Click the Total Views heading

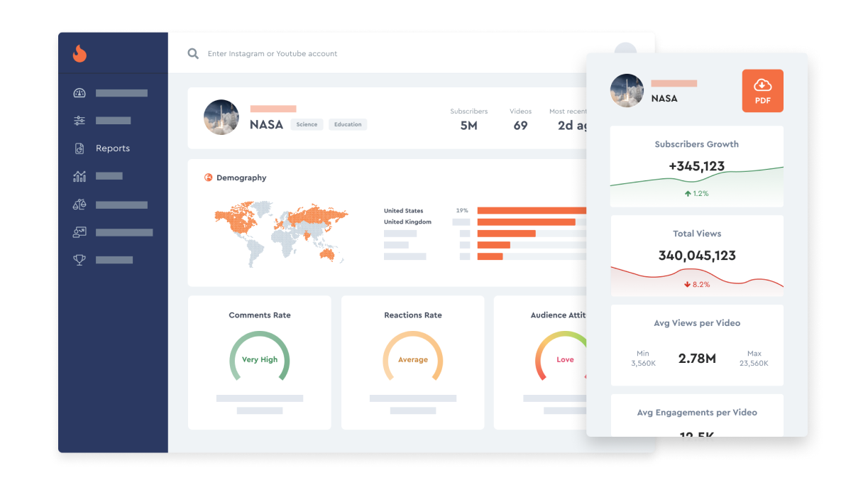tap(697, 234)
